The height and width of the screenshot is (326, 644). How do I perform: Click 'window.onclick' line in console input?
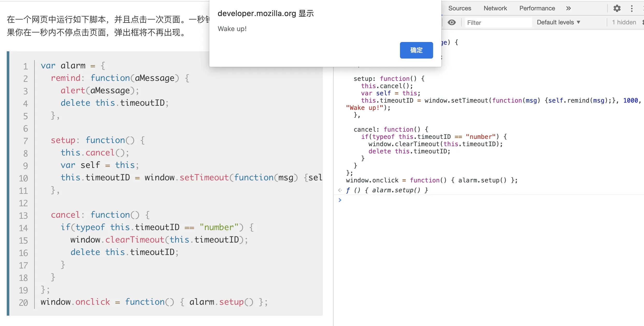coord(372,180)
